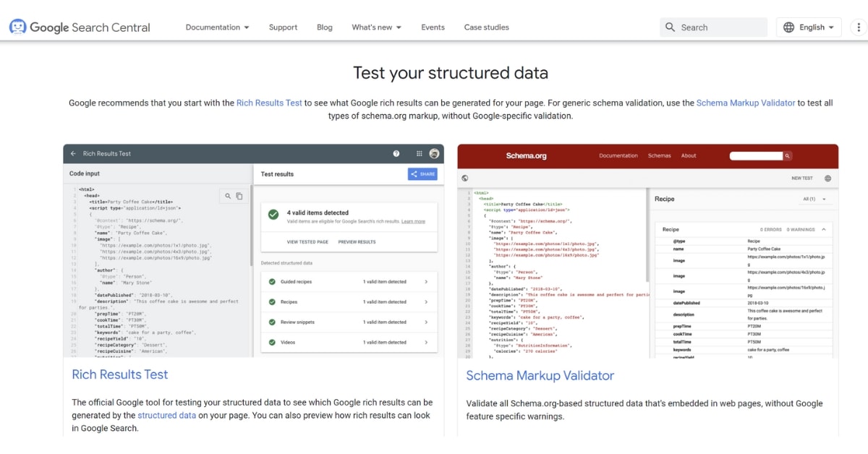Viewport: 868px width, 454px height.
Task: Open the Schema Markup Validator heading link
Action: [x=540, y=375]
